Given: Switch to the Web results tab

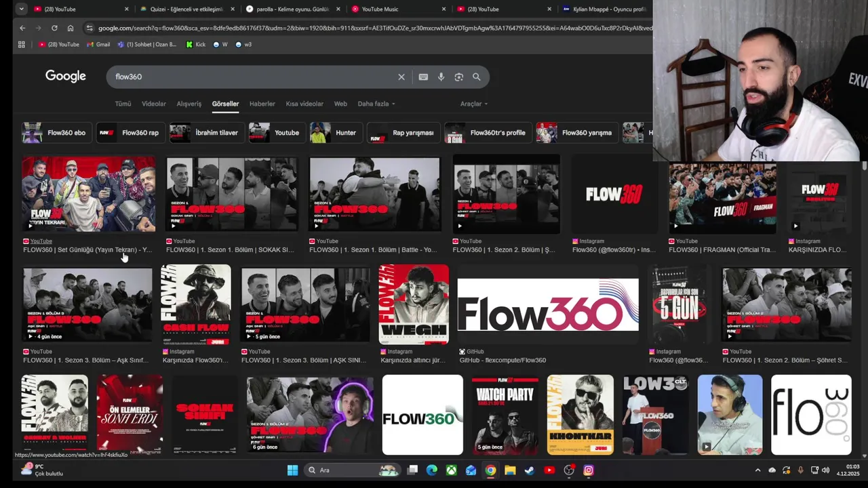Looking at the screenshot, I should click(x=340, y=104).
